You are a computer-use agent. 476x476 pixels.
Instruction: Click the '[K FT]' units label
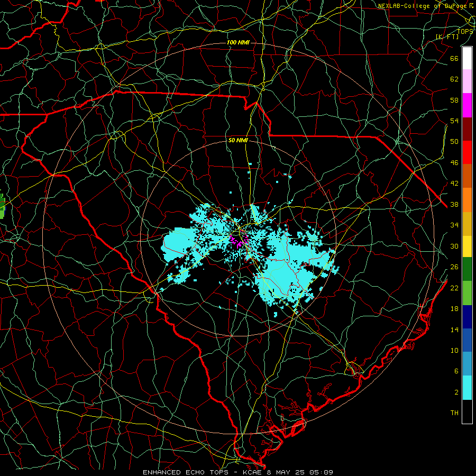447,36
